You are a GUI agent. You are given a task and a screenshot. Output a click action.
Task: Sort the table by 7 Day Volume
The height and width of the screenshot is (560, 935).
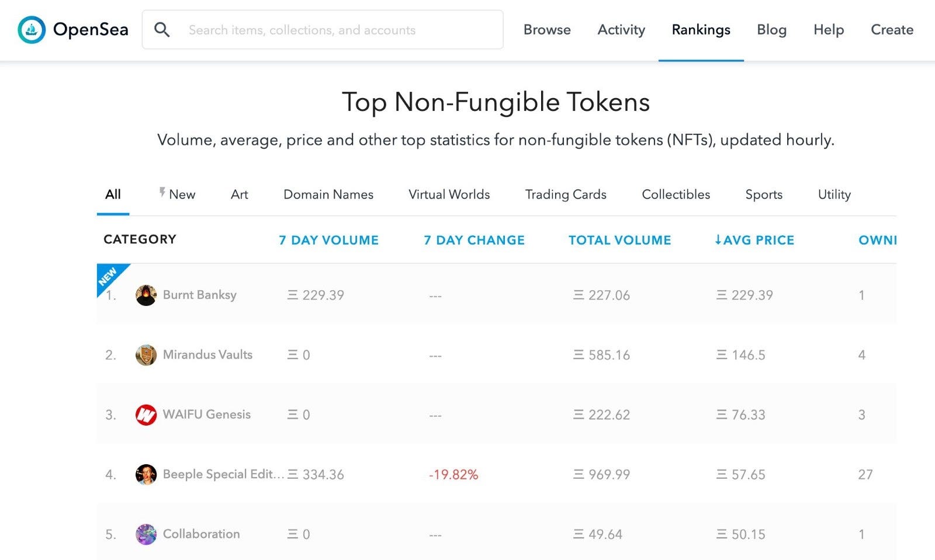coord(328,240)
